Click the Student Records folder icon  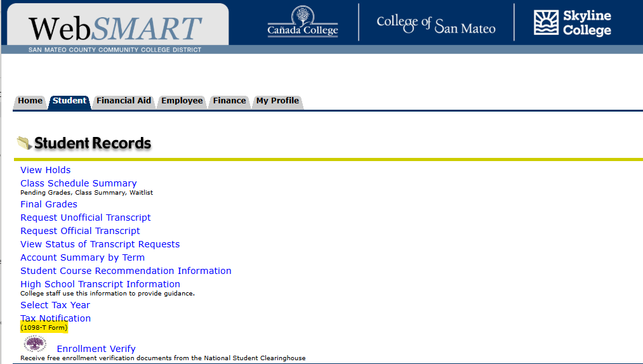(x=24, y=143)
